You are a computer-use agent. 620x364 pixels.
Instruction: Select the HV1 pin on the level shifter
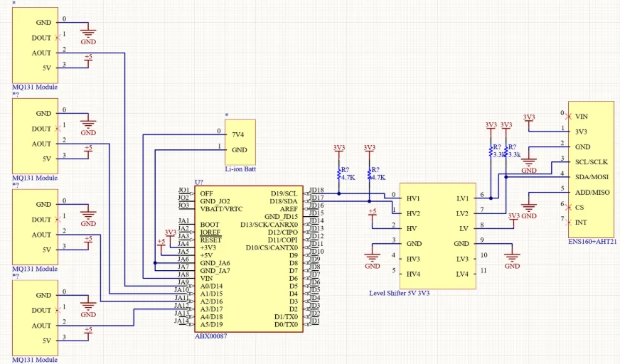pyautogui.click(x=413, y=199)
